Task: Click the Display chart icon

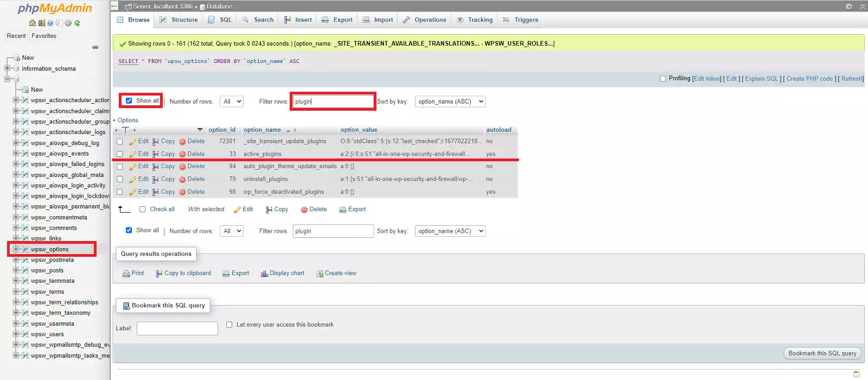Action: (x=264, y=274)
